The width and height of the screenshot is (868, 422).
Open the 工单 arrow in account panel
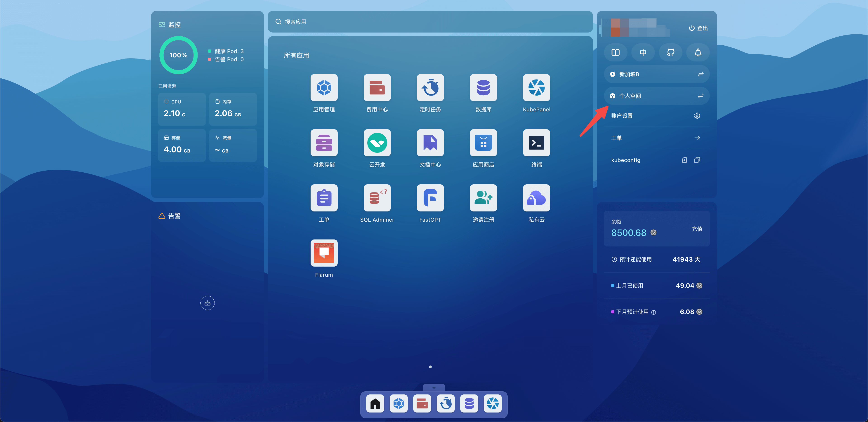point(697,138)
